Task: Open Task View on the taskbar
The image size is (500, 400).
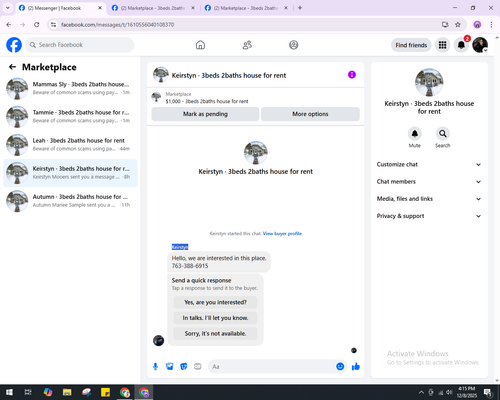Action: coord(28,392)
